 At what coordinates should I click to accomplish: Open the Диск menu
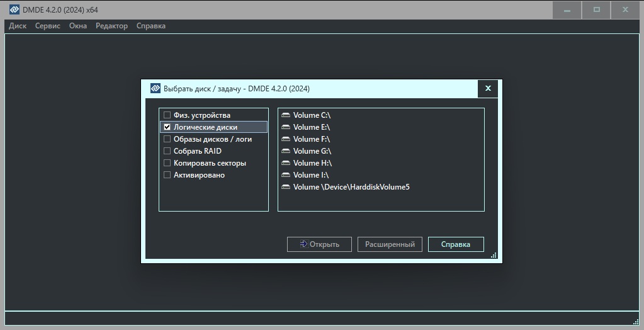point(18,26)
